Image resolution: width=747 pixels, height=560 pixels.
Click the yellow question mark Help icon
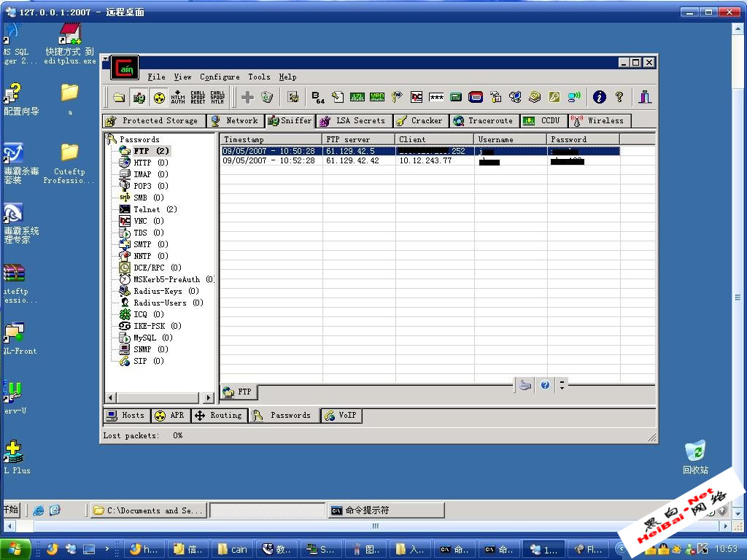(x=619, y=98)
